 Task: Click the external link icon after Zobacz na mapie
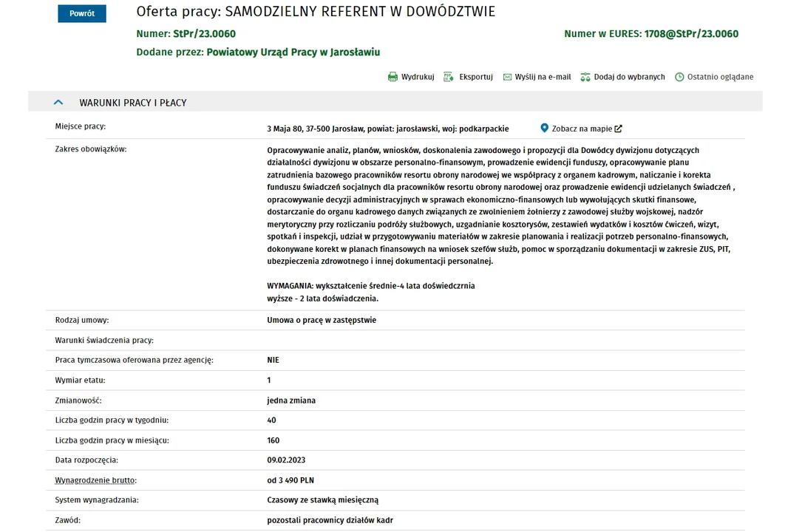click(x=618, y=129)
